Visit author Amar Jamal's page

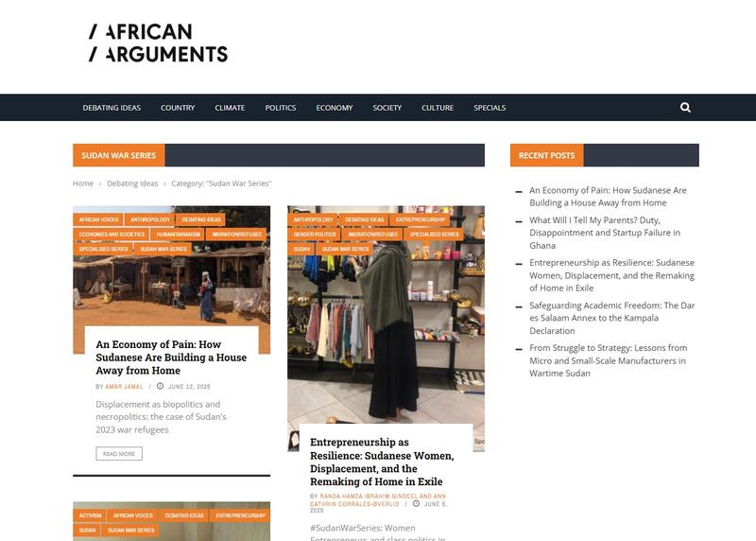124,387
